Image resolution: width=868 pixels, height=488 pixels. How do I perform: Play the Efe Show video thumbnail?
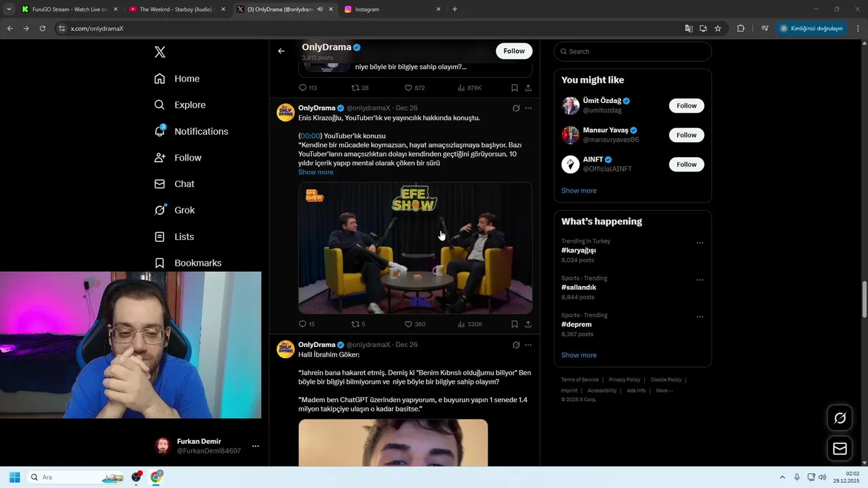coord(415,248)
